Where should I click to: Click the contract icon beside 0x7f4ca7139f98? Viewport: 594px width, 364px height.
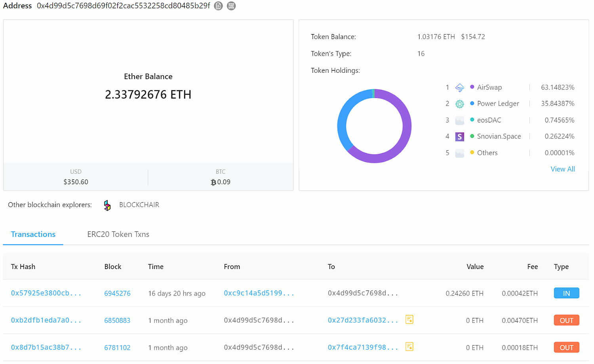coord(409,347)
